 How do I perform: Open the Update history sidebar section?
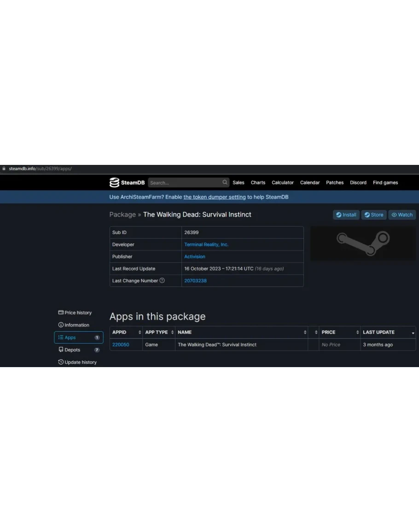click(77, 362)
